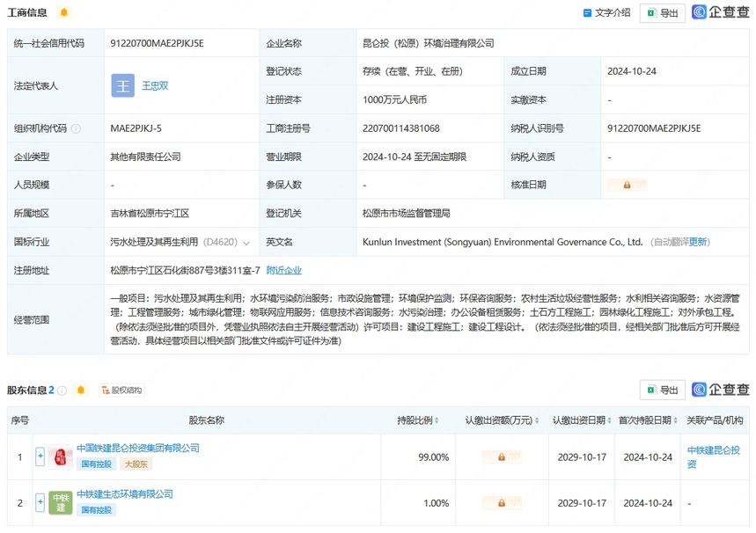Click locked amount icon in 1.00% row
The height and width of the screenshot is (533, 756).
[x=502, y=503]
